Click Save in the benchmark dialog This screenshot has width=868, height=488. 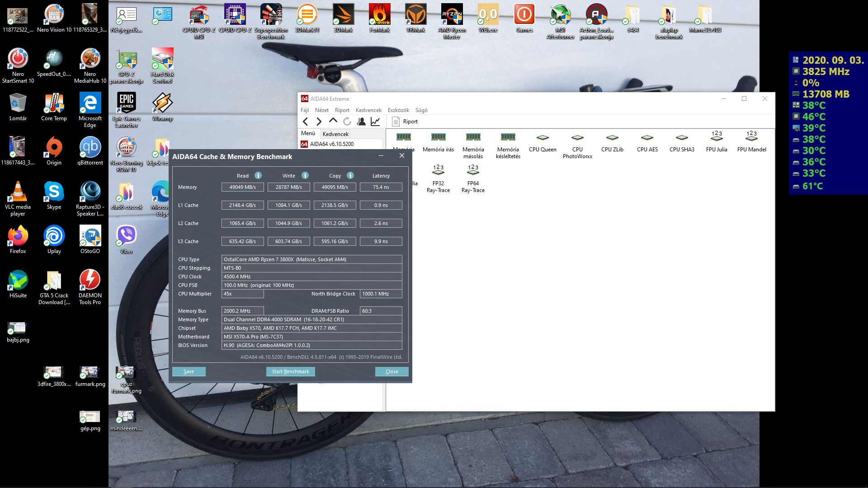pos(189,371)
